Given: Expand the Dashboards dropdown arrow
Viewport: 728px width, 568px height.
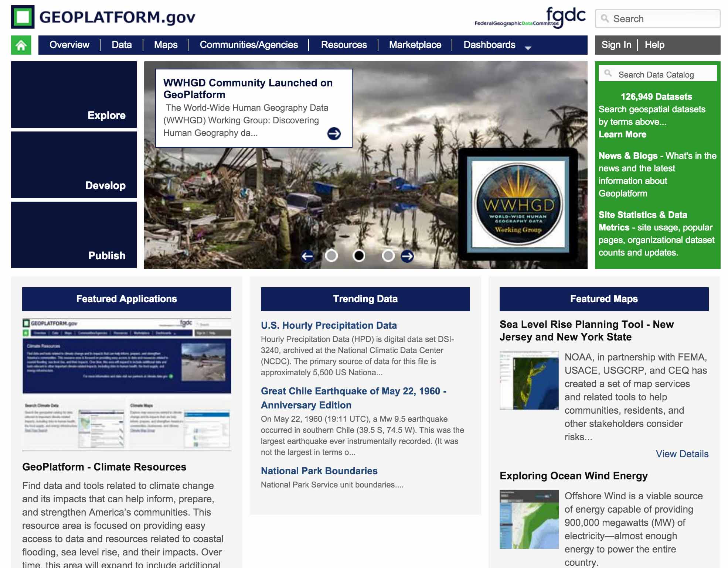Looking at the screenshot, I should click(528, 48).
